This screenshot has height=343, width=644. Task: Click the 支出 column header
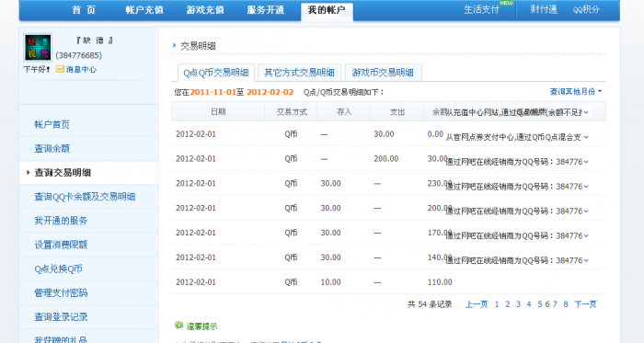(397, 111)
